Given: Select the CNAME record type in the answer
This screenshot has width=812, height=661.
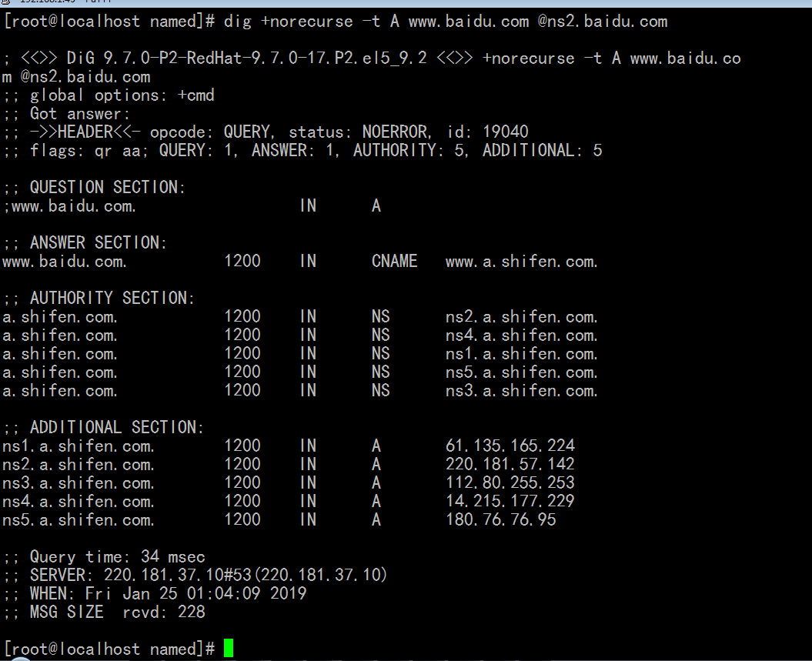Looking at the screenshot, I should pyautogui.click(x=395, y=262).
